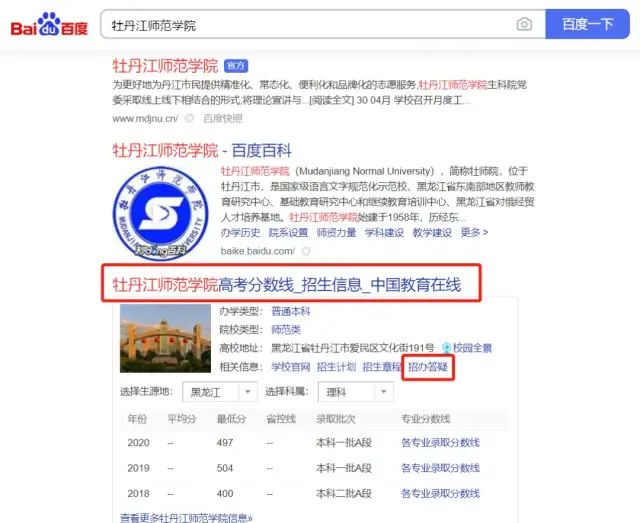Click 本科二批A段 in 2018 row
This screenshot has height=523, width=640.
pyautogui.click(x=344, y=493)
